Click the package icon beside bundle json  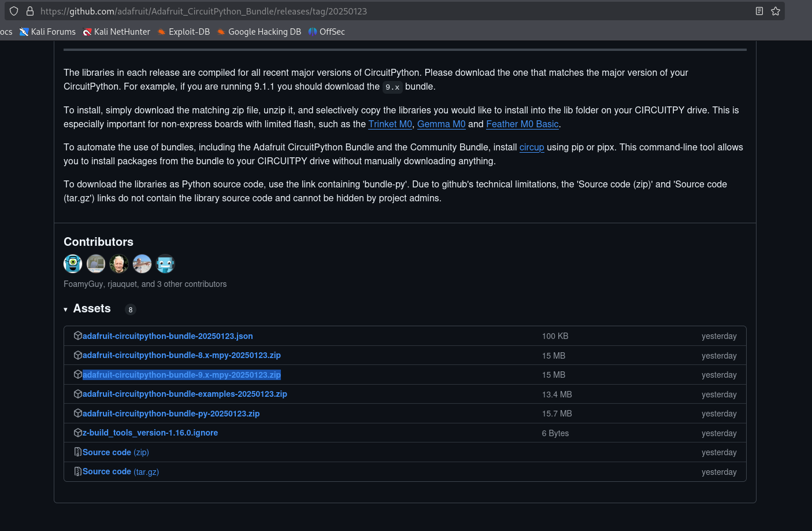tap(78, 335)
